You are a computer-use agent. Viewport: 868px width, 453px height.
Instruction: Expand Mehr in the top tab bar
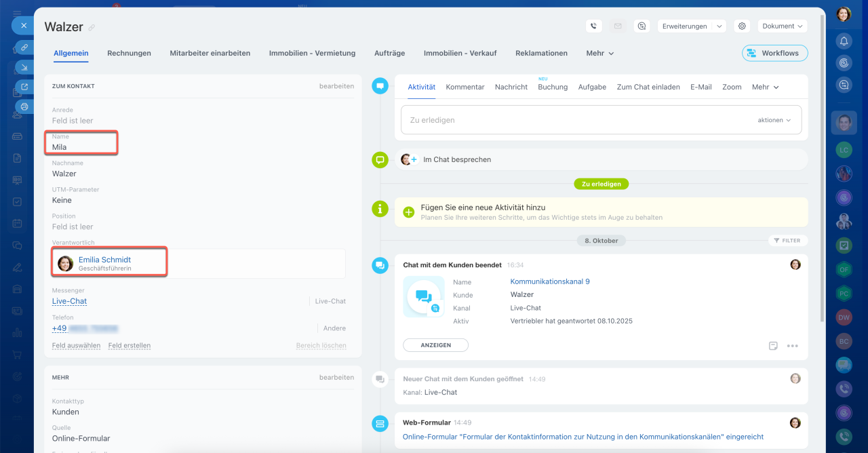599,53
